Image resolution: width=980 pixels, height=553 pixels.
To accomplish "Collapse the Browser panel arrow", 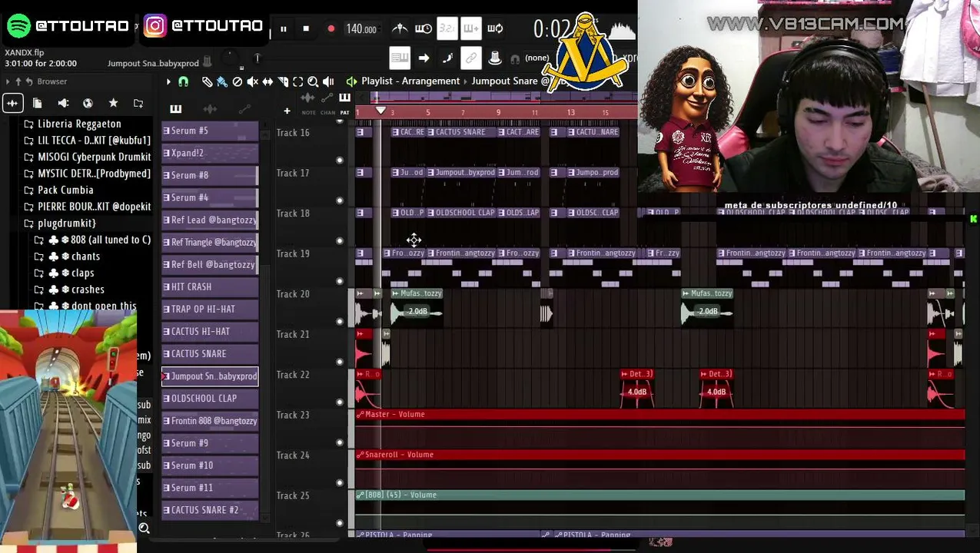I will [7, 81].
